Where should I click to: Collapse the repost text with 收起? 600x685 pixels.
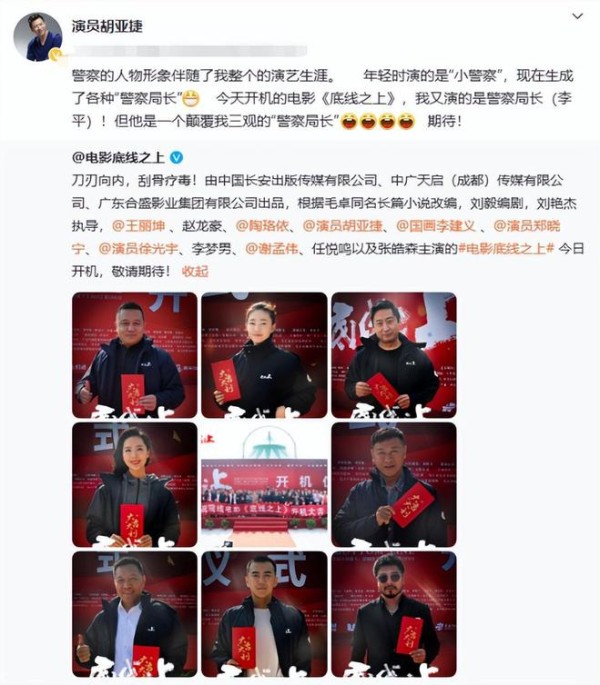click(195, 271)
